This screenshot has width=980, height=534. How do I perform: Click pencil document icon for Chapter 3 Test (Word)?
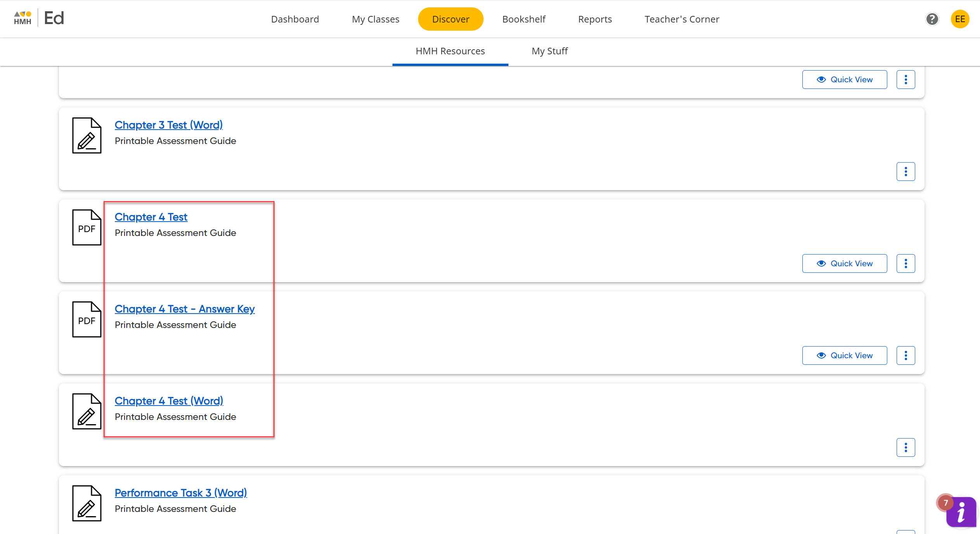point(86,135)
